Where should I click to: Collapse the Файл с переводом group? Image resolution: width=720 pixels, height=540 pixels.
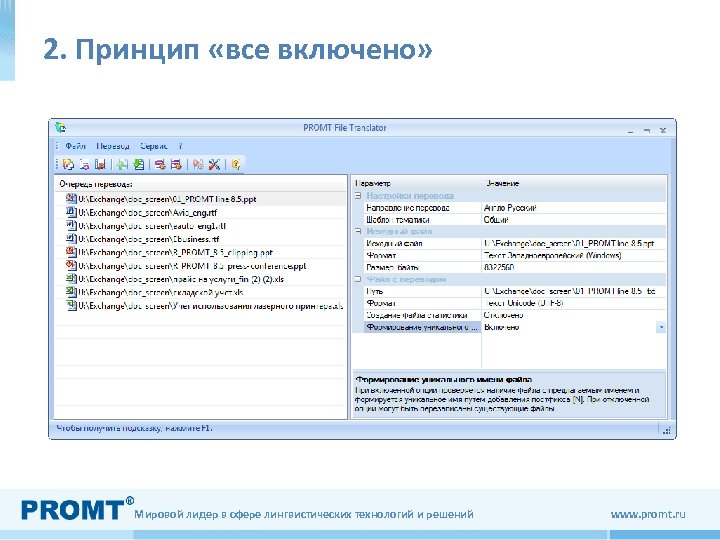(x=358, y=279)
